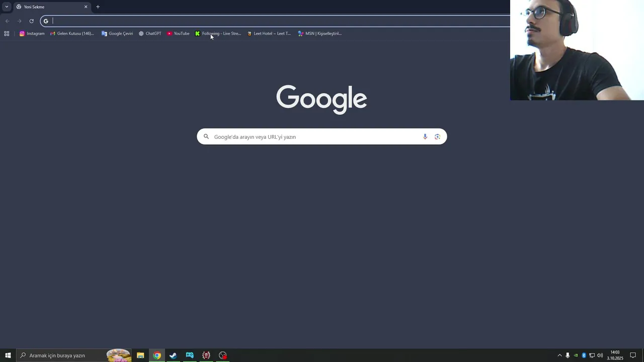
Task: Open the Kick Following Live Streams bookmark
Action: coord(218,34)
